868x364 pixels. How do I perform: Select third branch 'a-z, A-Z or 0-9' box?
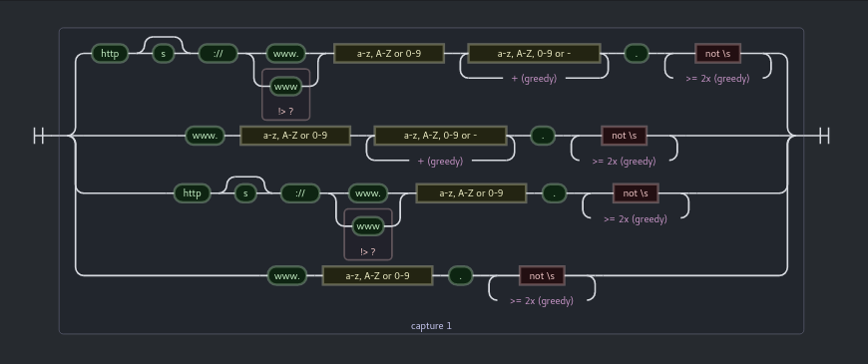click(x=472, y=193)
